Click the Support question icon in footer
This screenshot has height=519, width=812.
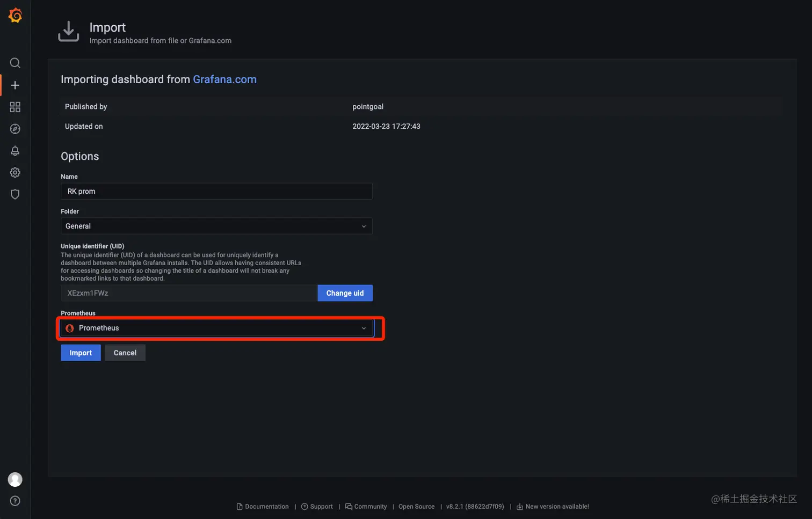pyautogui.click(x=305, y=507)
